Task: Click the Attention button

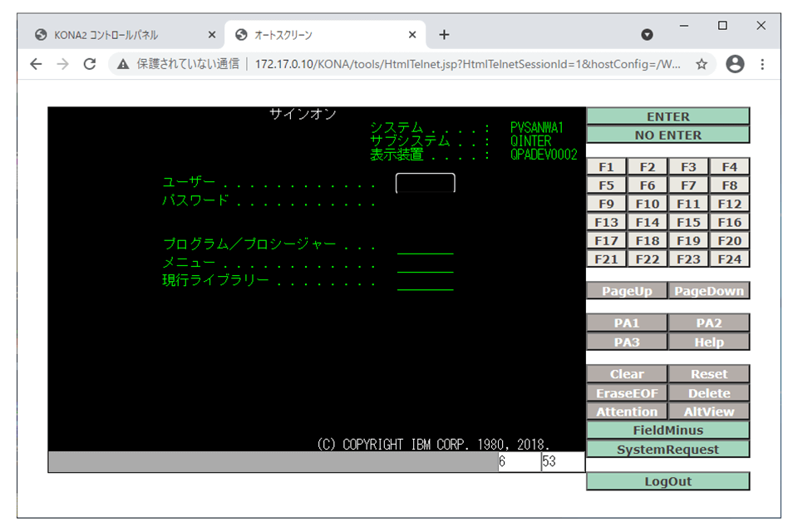Action: [x=627, y=411]
